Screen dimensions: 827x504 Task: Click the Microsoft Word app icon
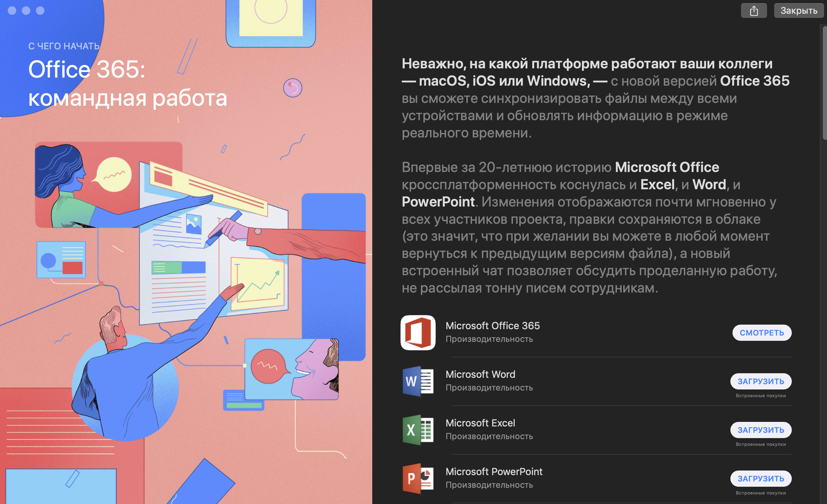tap(418, 381)
